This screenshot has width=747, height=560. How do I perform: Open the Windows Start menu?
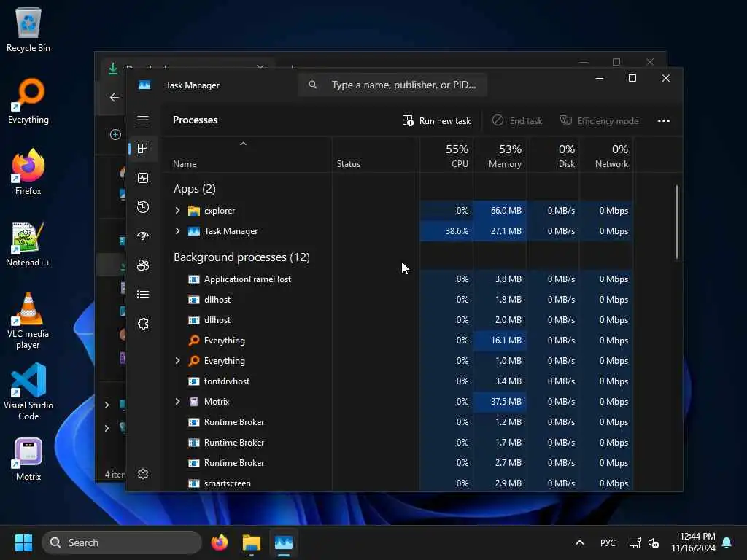(x=23, y=542)
